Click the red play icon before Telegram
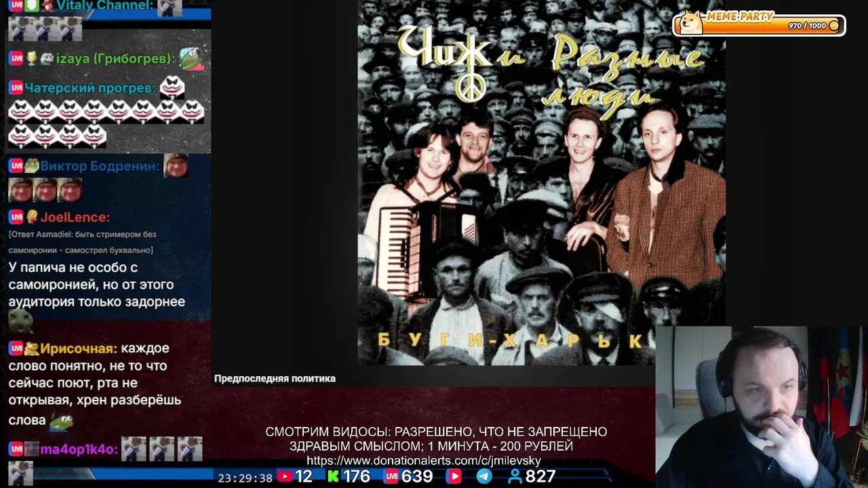Screen dimensions: 868x488 pos(454,476)
